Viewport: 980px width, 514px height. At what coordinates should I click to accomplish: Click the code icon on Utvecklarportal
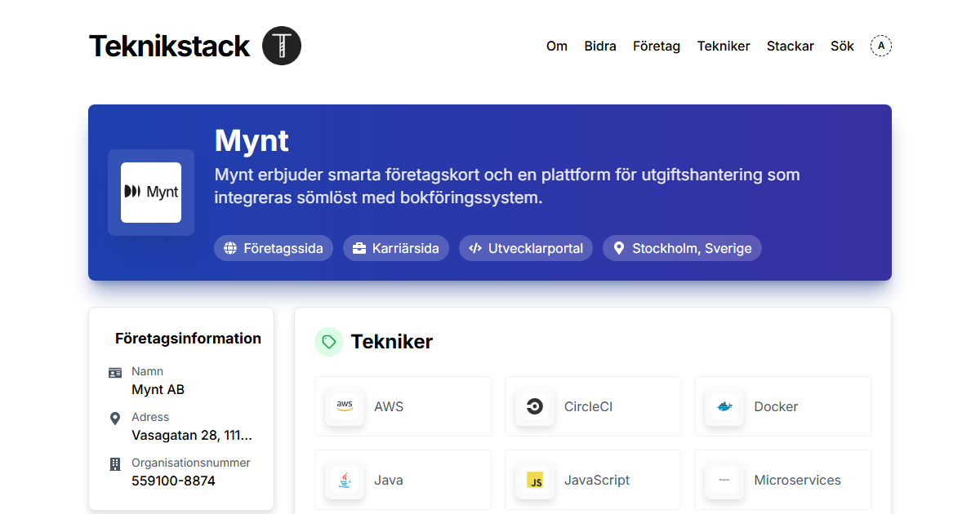click(x=475, y=248)
